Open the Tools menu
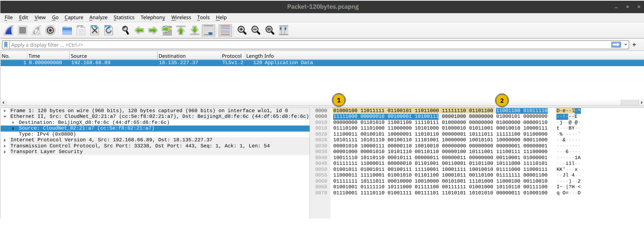This screenshot has height=230, width=644. click(203, 17)
